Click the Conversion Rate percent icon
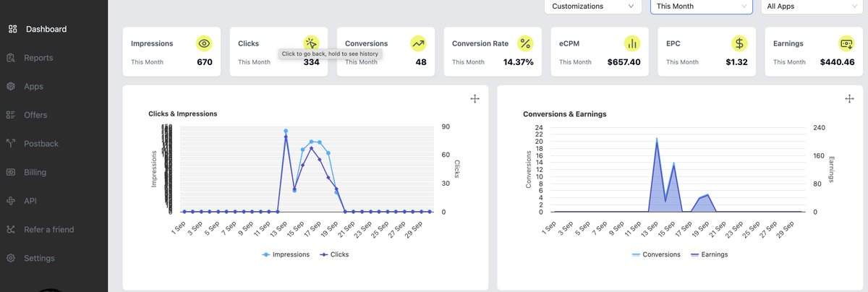 pyautogui.click(x=525, y=43)
